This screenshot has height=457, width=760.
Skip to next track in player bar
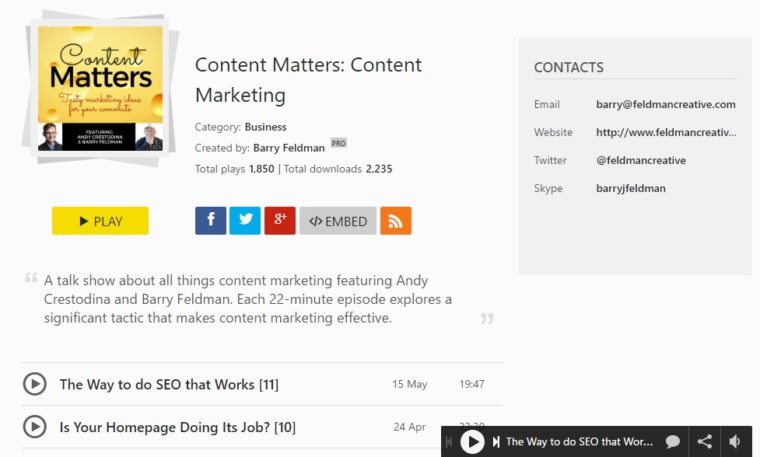496,442
